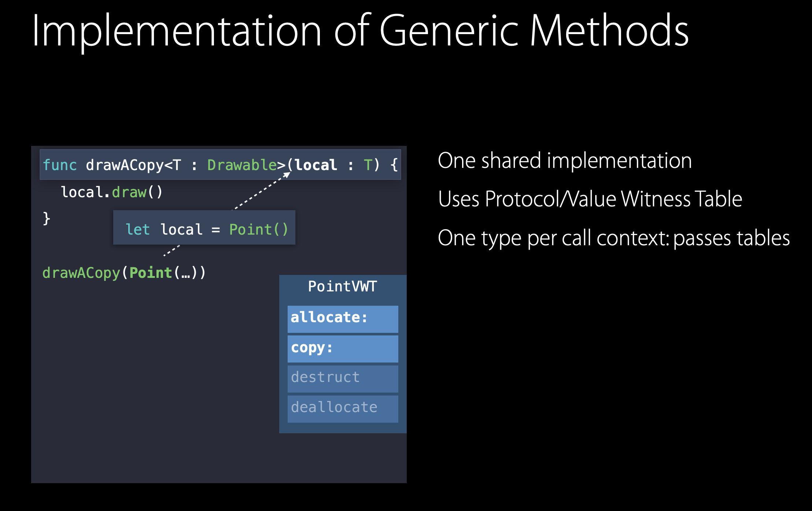Click the 'Drawable' protocol name in code
The width and height of the screenshot is (812, 511).
pos(242,165)
